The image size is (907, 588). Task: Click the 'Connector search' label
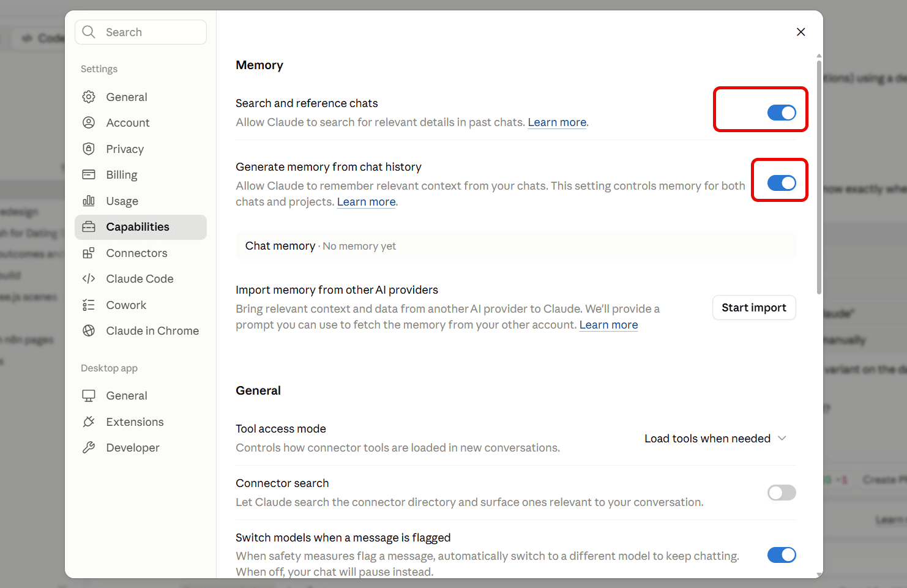tap(282, 483)
